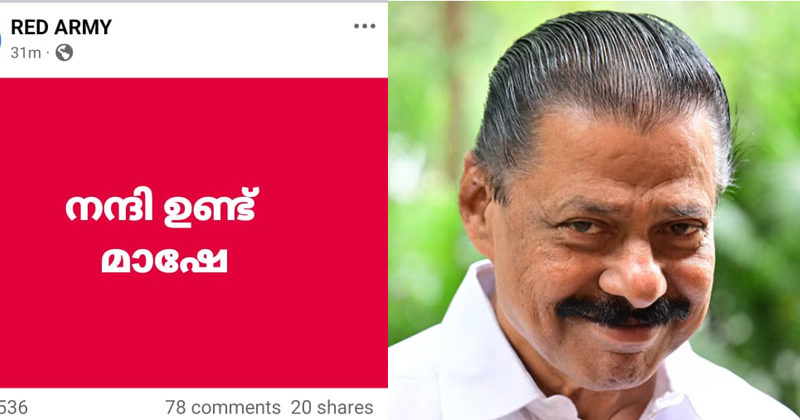Click the globe public privacy icon
The width and height of the screenshot is (800, 420).
(64, 53)
